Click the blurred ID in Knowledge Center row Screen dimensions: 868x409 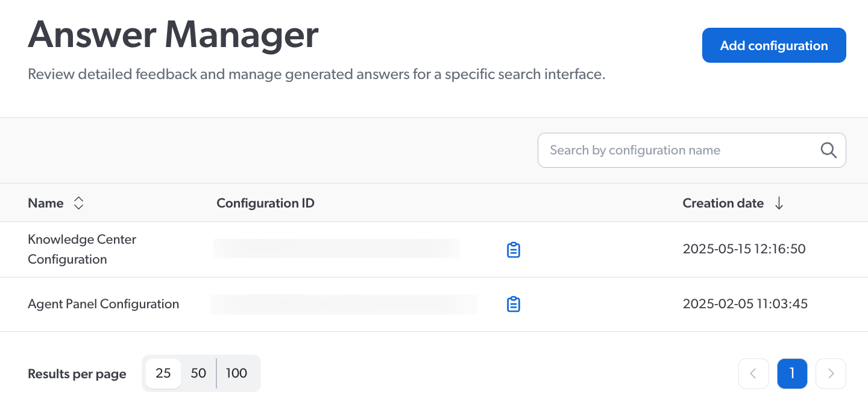(337, 249)
